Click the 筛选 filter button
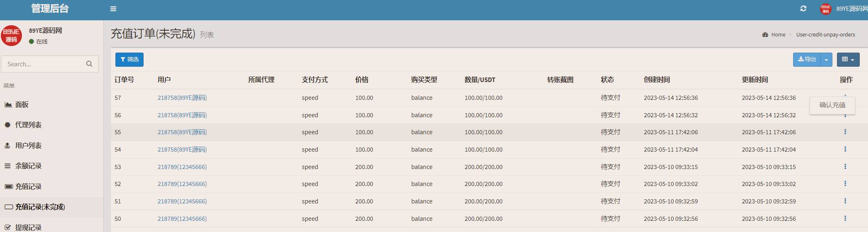This screenshot has width=868, height=232. click(129, 60)
